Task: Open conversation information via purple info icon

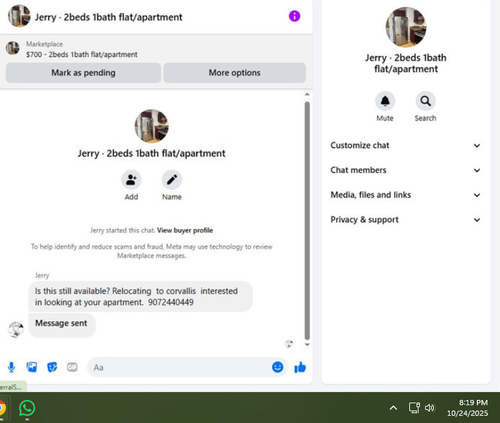Action: pyautogui.click(x=294, y=16)
